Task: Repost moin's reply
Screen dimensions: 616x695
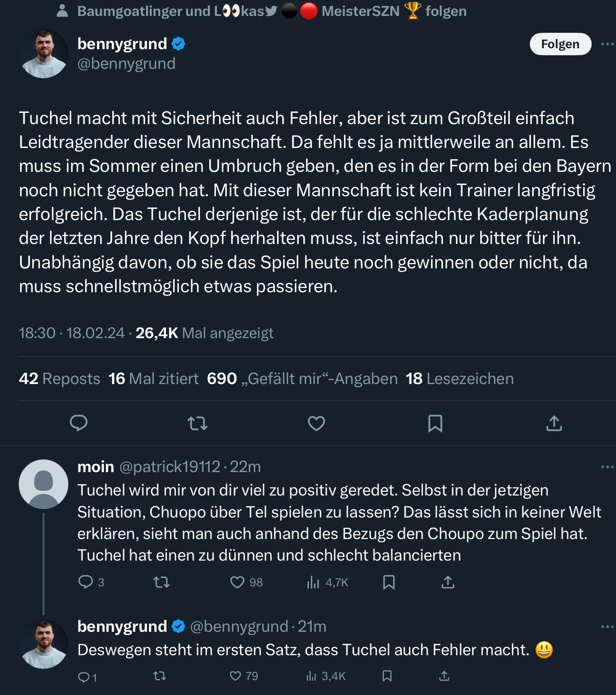Action: (161, 582)
